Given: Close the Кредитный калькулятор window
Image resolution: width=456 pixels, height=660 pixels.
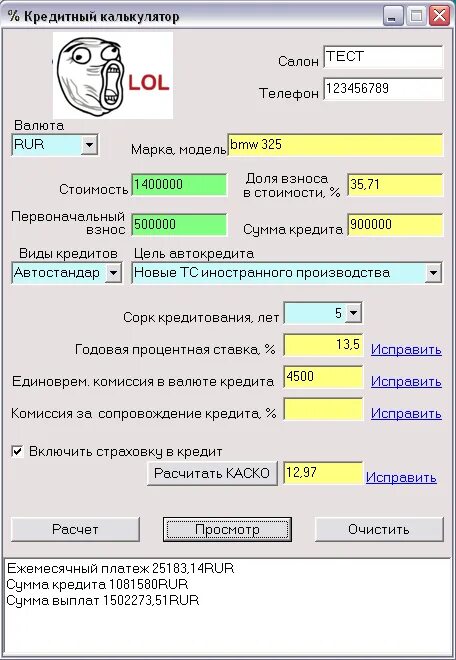Looking at the screenshot, I should coord(439,16).
